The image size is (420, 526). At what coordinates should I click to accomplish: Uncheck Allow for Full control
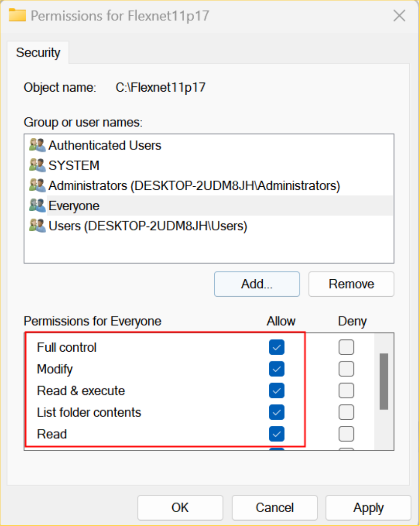pos(277,347)
